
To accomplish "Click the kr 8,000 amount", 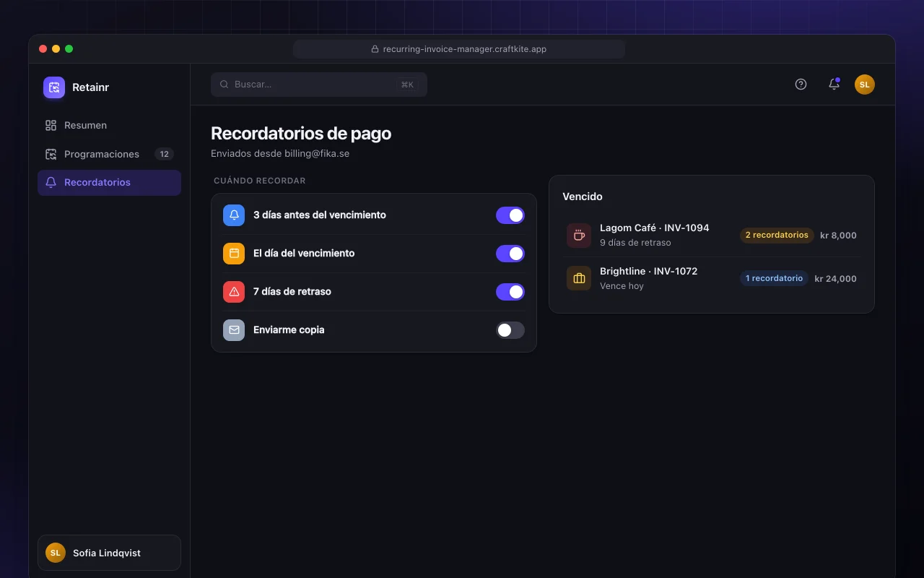I will click(838, 236).
